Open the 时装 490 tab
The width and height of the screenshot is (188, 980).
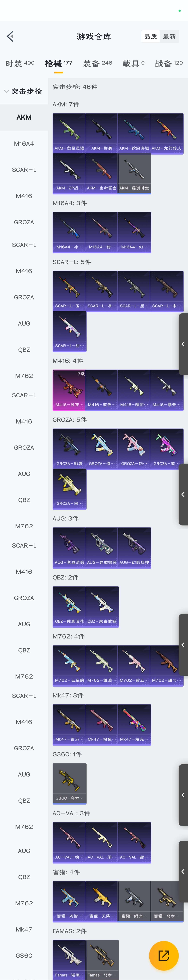click(20, 63)
